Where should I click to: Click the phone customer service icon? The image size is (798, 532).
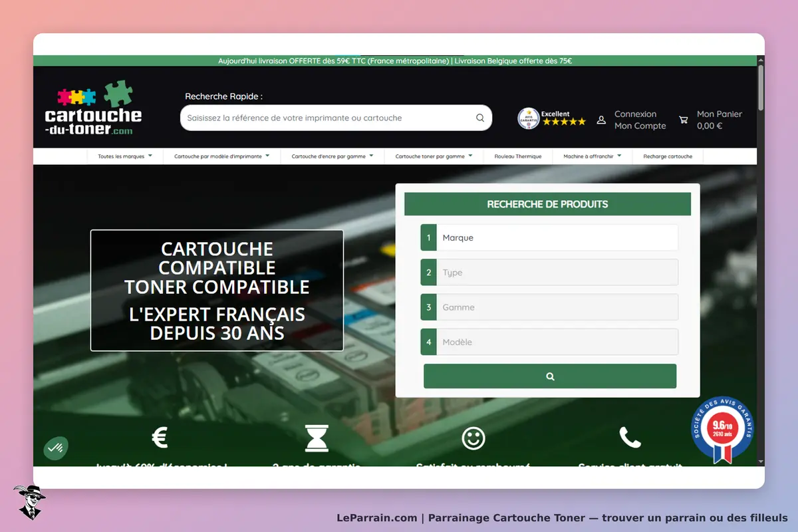630,438
